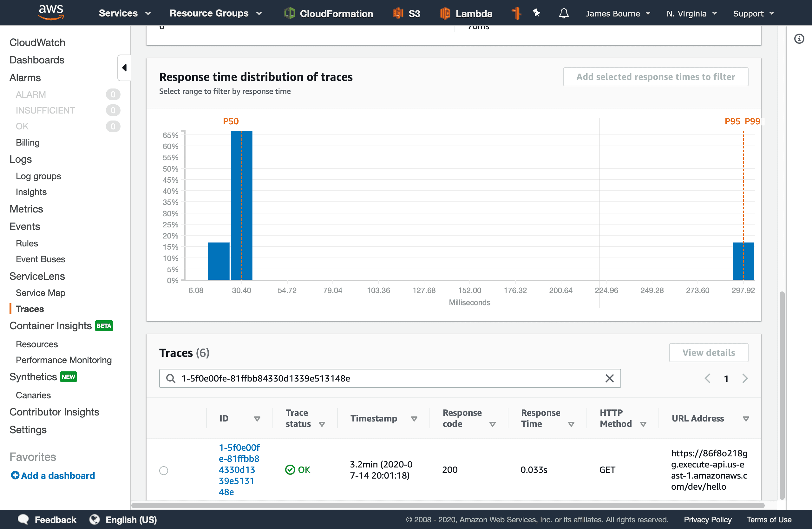Click View details button for trace

click(708, 353)
